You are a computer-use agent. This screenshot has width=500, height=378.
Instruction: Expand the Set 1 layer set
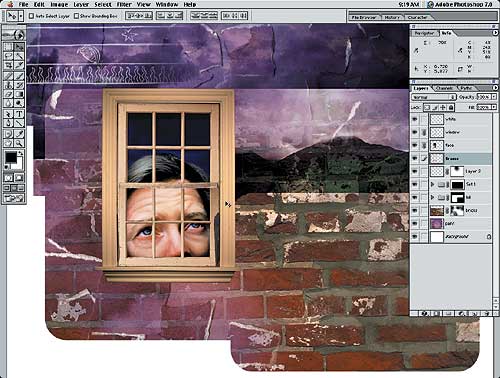[433, 184]
